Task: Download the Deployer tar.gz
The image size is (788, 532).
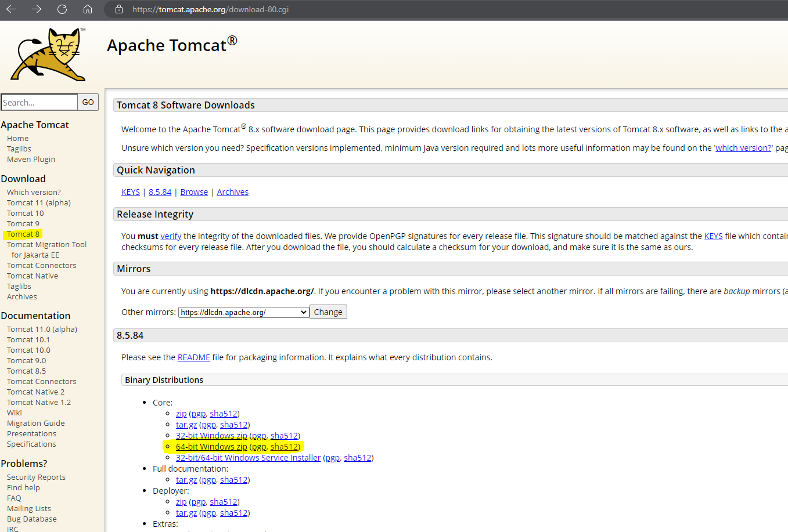Action: pyautogui.click(x=186, y=513)
